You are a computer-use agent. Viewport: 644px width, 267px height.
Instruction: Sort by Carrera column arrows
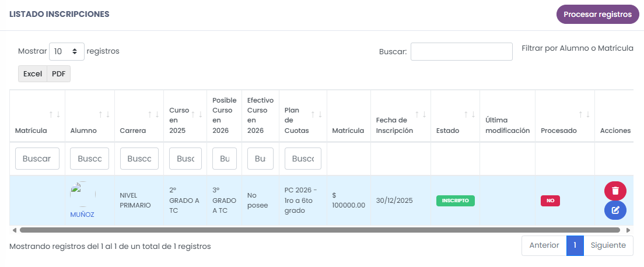pyautogui.click(x=153, y=115)
